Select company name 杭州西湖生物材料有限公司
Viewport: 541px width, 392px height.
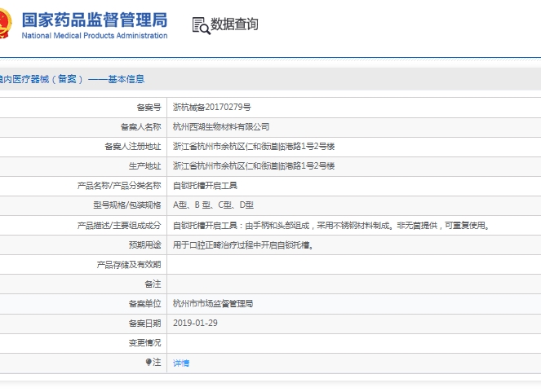221,127
